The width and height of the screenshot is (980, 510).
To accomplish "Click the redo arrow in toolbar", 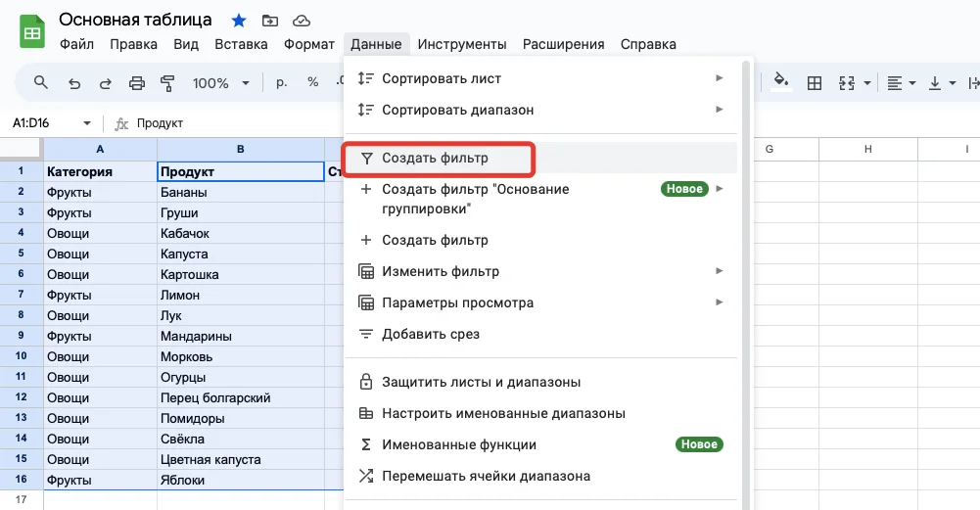I will (105, 83).
